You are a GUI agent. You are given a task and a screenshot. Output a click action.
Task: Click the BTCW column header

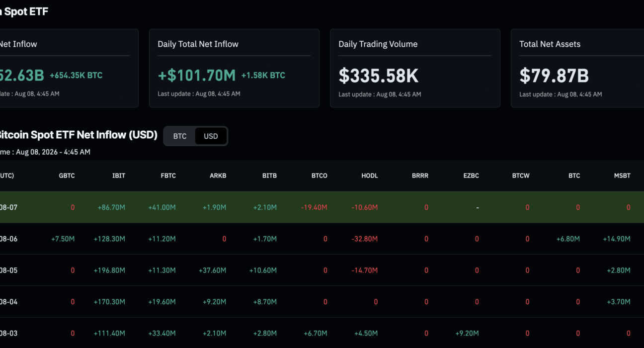[521, 175]
